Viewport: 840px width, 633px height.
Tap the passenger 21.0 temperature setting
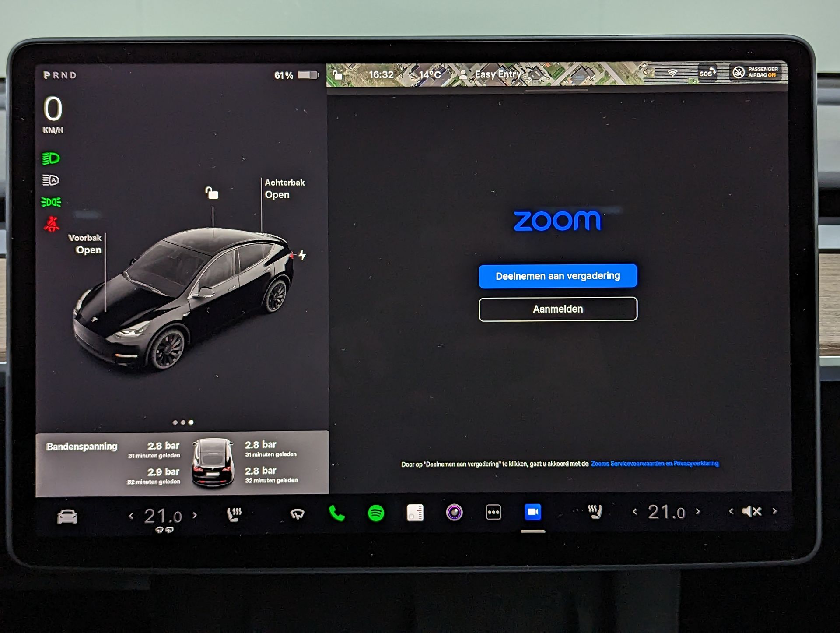tap(666, 512)
